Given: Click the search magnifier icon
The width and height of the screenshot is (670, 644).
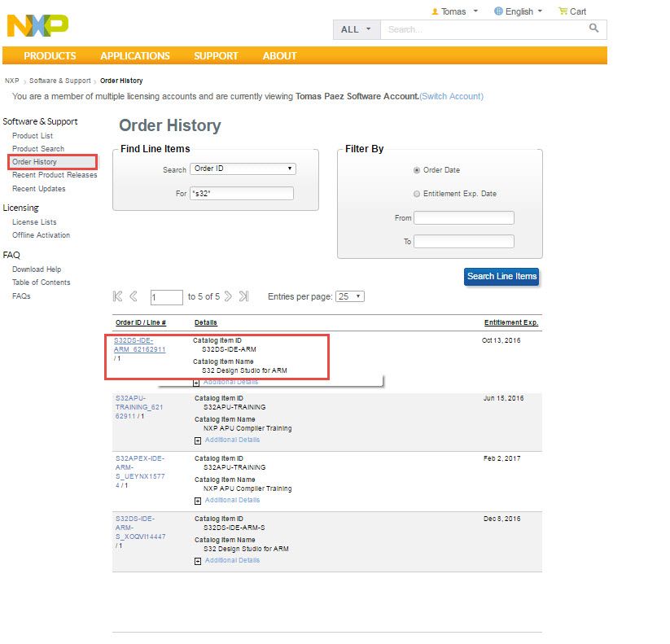Looking at the screenshot, I should point(593,28).
